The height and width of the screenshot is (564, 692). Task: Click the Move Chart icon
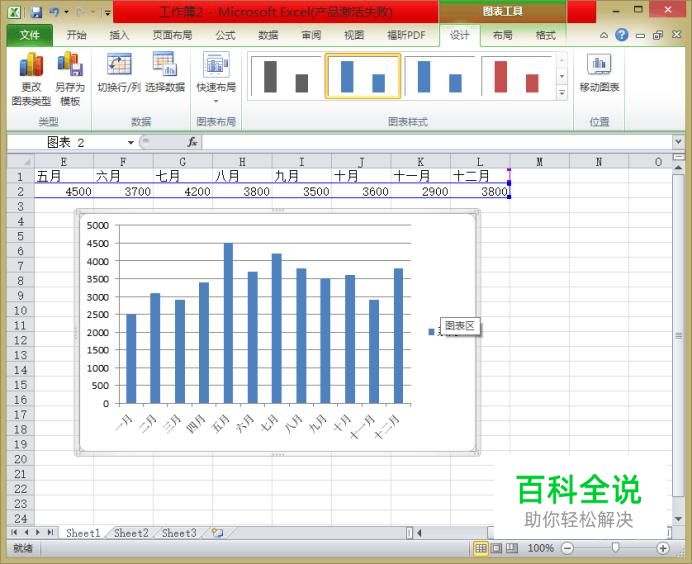point(599,64)
